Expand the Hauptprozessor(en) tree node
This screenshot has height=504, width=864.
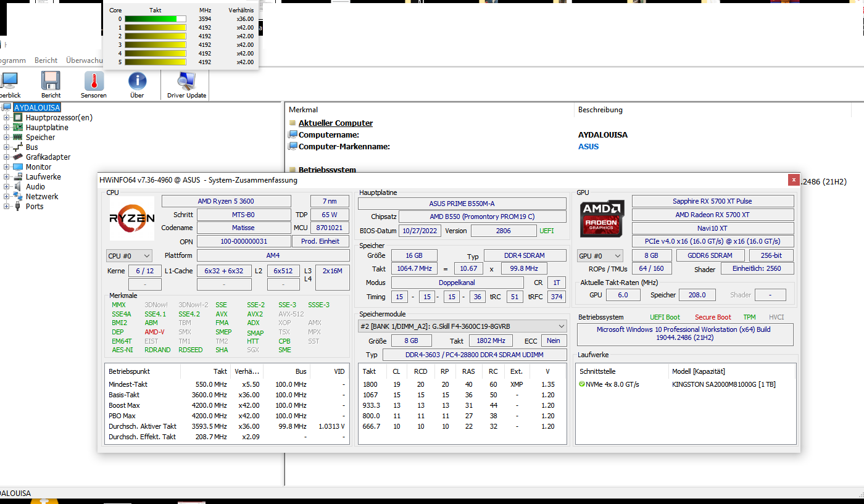click(x=7, y=117)
